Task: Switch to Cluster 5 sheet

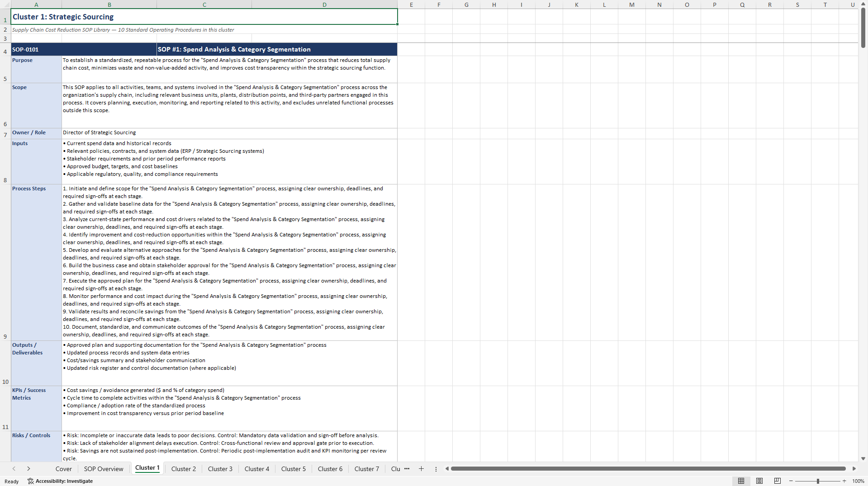Action: pyautogui.click(x=294, y=469)
